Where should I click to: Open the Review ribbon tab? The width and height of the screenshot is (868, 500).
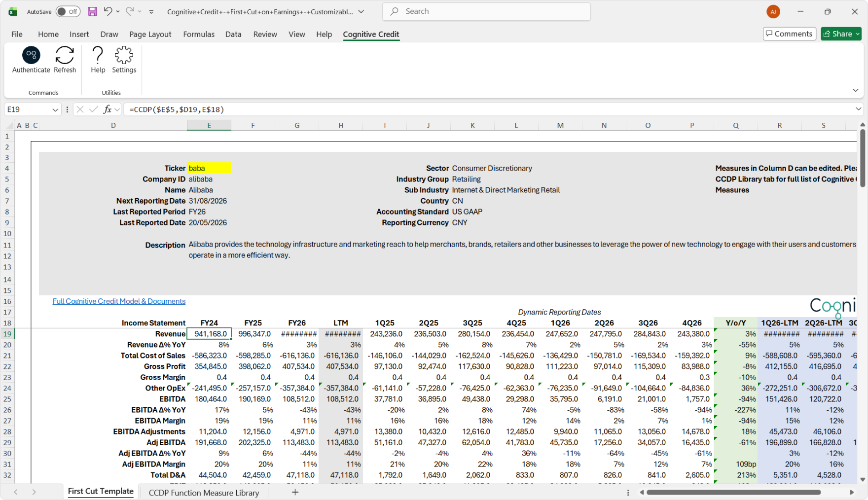[x=265, y=34]
